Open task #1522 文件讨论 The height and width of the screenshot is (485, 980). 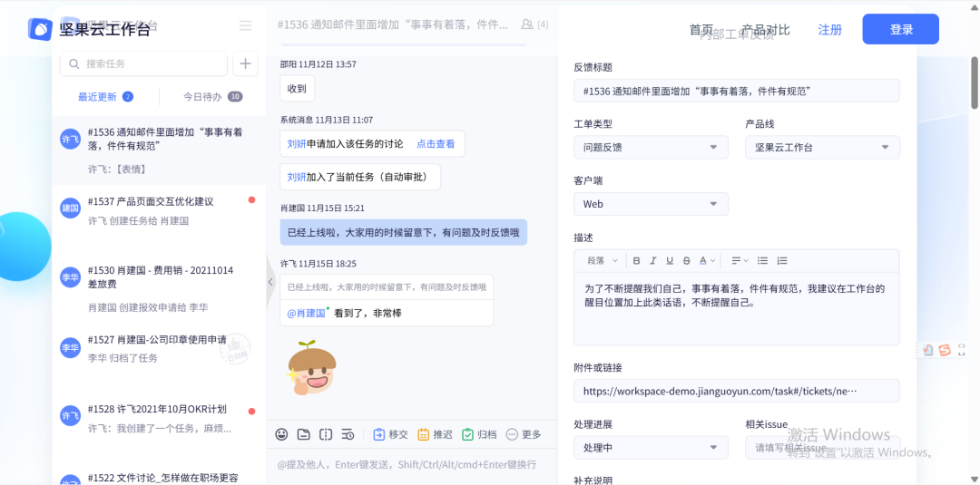(159, 476)
